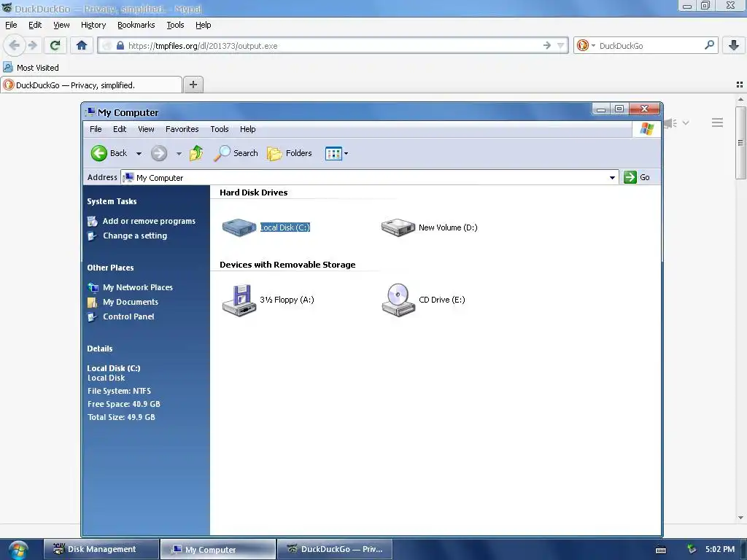Click the padlock site identity icon
Image resolution: width=747 pixels, height=560 pixels.
tap(120, 46)
